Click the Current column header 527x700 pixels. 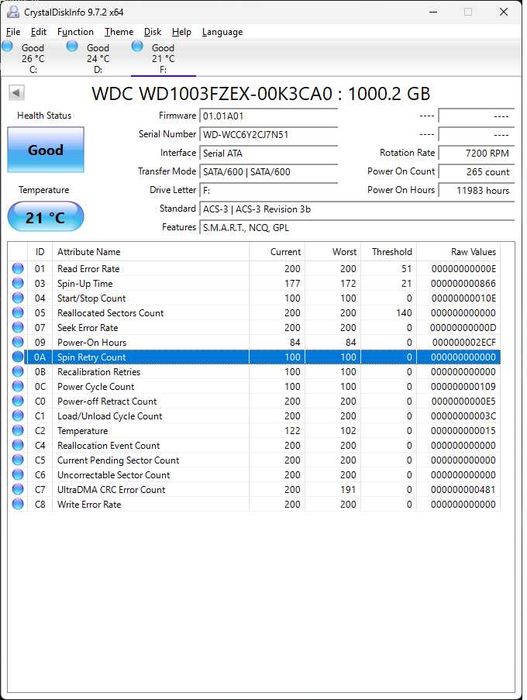pyautogui.click(x=277, y=252)
